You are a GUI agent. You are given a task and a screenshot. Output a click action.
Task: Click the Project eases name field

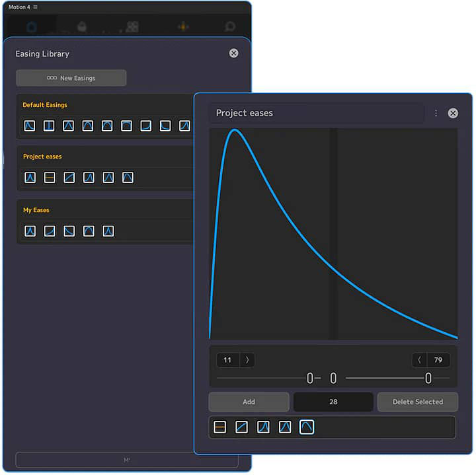click(x=316, y=113)
